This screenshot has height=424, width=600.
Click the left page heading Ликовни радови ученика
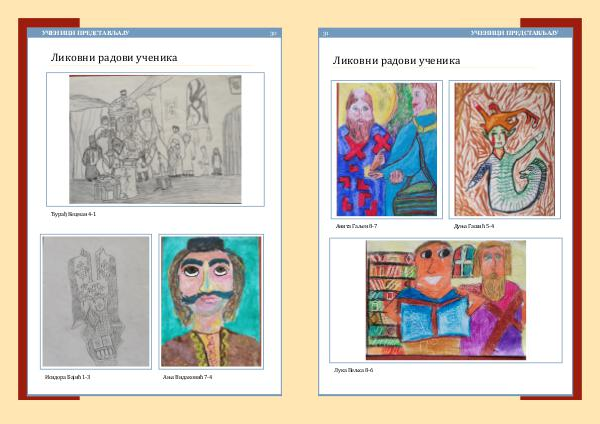(x=114, y=58)
